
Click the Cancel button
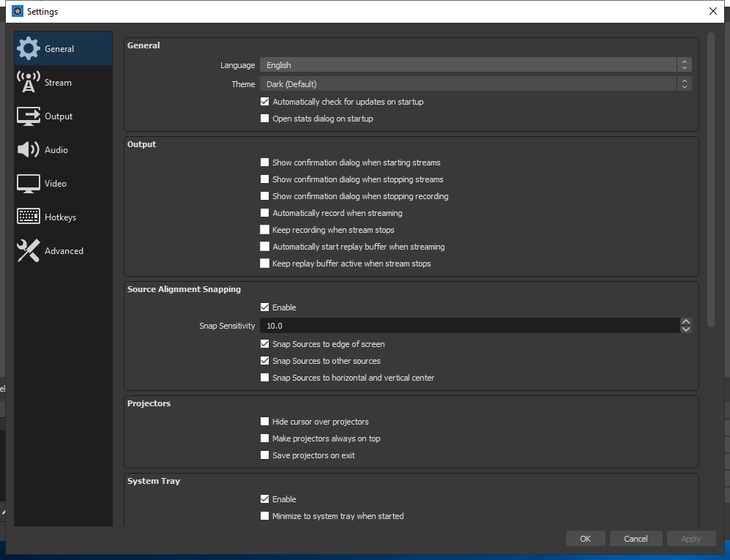coord(636,539)
